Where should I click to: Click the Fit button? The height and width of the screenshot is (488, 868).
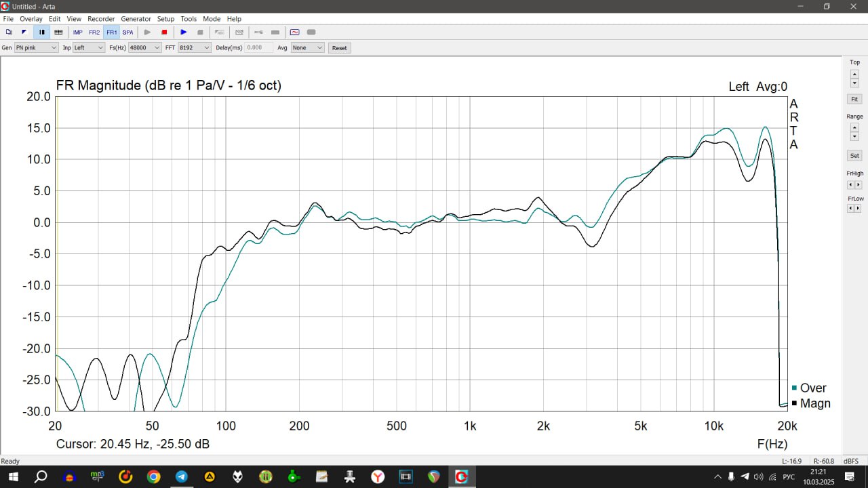[854, 99]
